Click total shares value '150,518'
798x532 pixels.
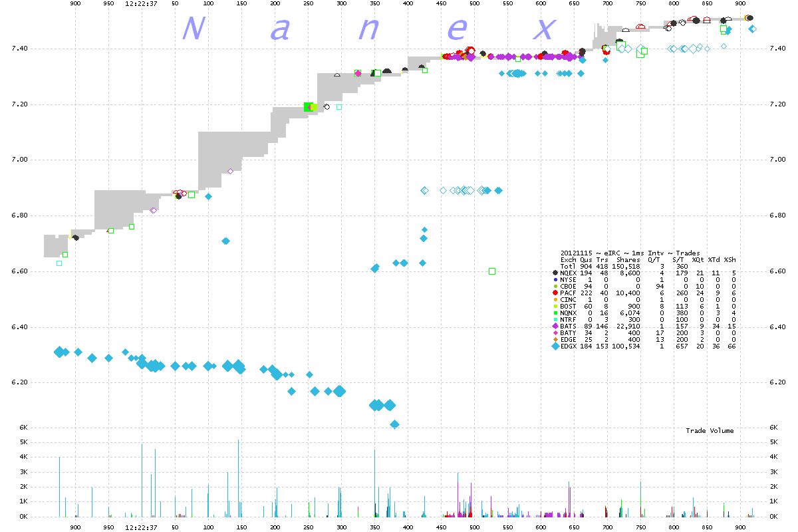pos(626,267)
